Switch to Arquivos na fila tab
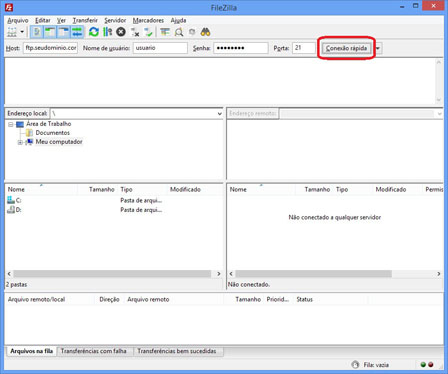 tap(31, 351)
